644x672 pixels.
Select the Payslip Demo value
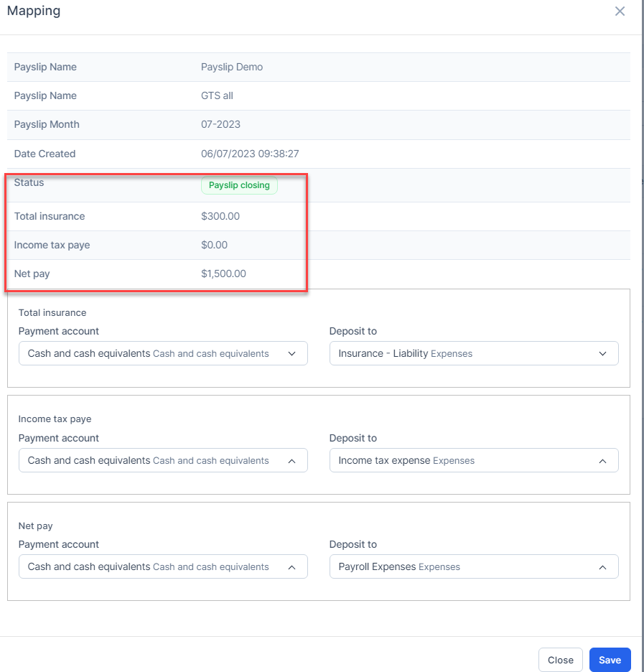pos(232,67)
